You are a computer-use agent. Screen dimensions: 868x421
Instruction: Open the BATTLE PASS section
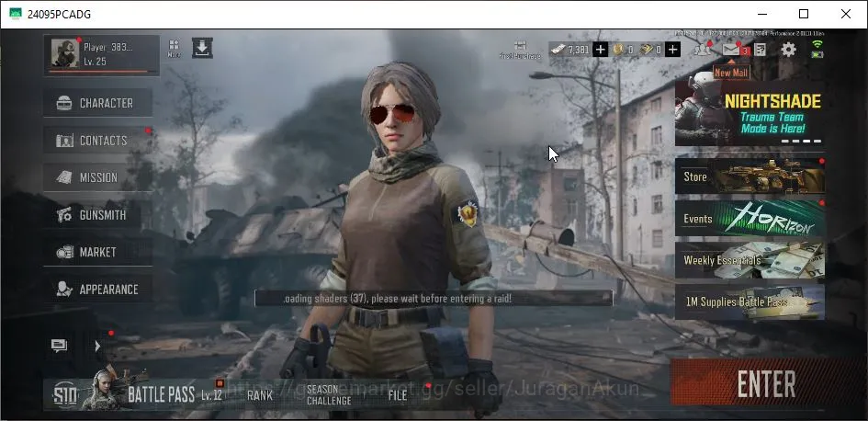(x=161, y=395)
